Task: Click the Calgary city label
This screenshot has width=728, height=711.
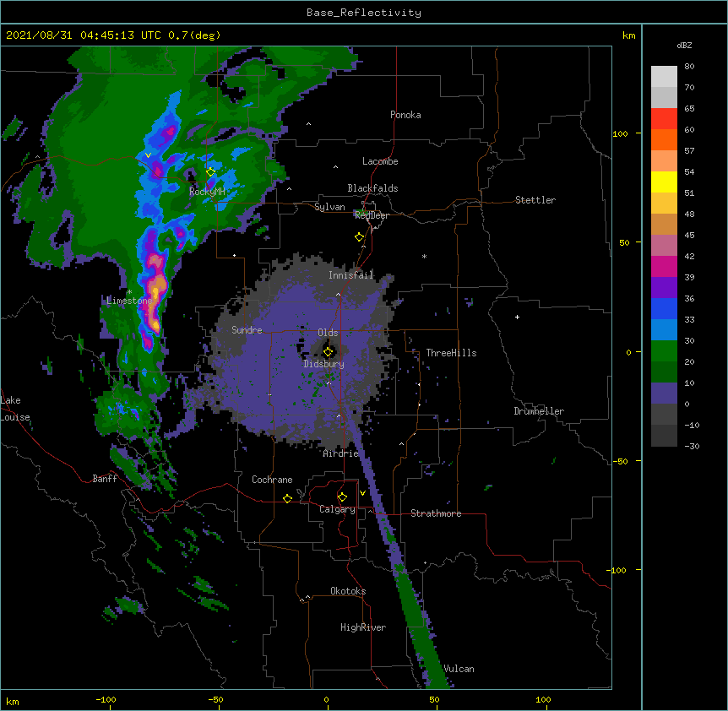Action: 337,509
